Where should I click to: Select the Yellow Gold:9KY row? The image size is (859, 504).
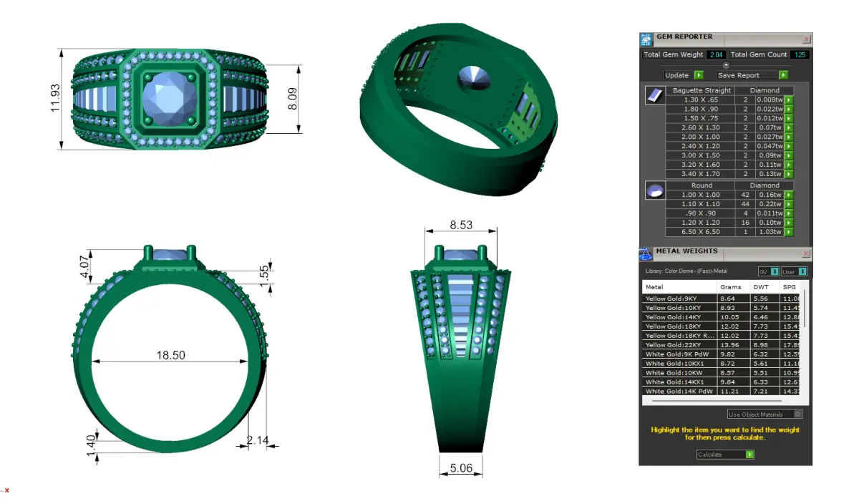click(x=722, y=299)
